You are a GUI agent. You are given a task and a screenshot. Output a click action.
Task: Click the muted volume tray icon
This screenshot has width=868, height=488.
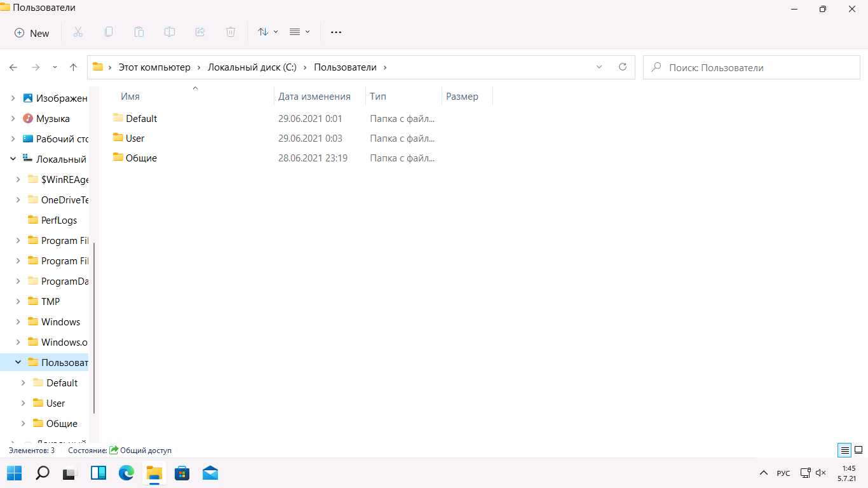coord(820,473)
